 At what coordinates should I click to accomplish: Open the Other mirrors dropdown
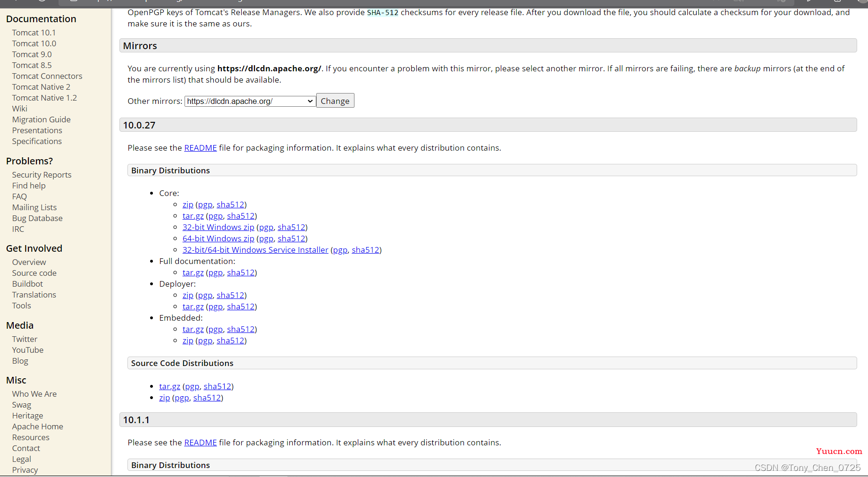coord(250,101)
